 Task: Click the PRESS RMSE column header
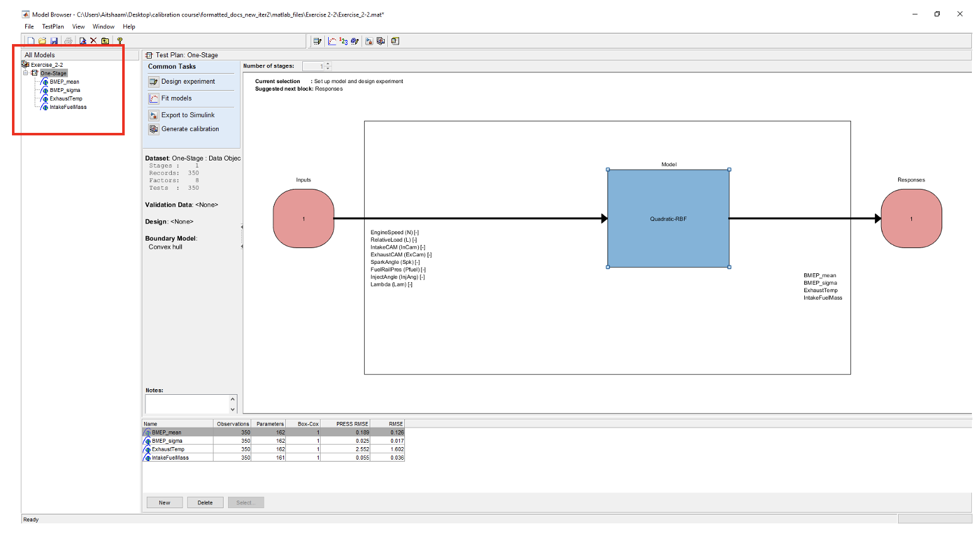345,424
